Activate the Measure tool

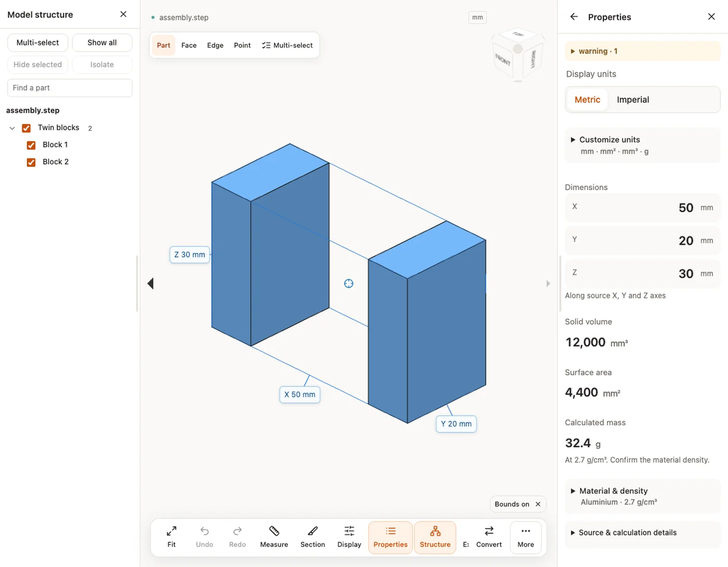point(274,537)
